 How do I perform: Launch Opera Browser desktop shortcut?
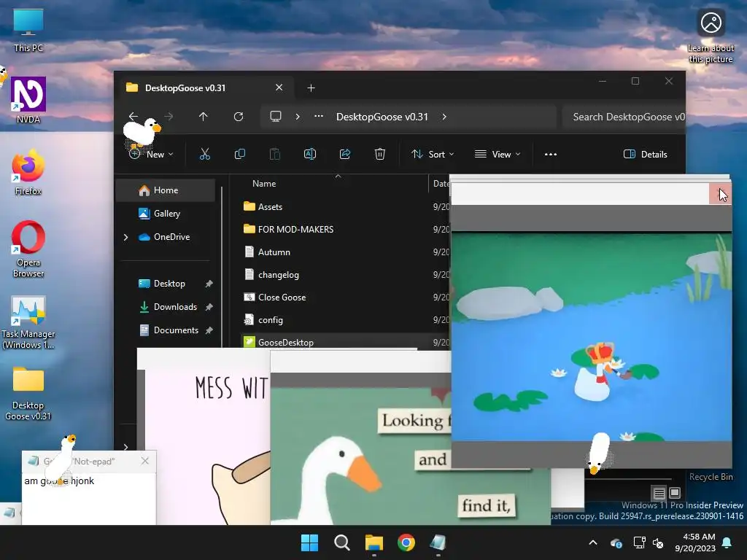point(28,249)
